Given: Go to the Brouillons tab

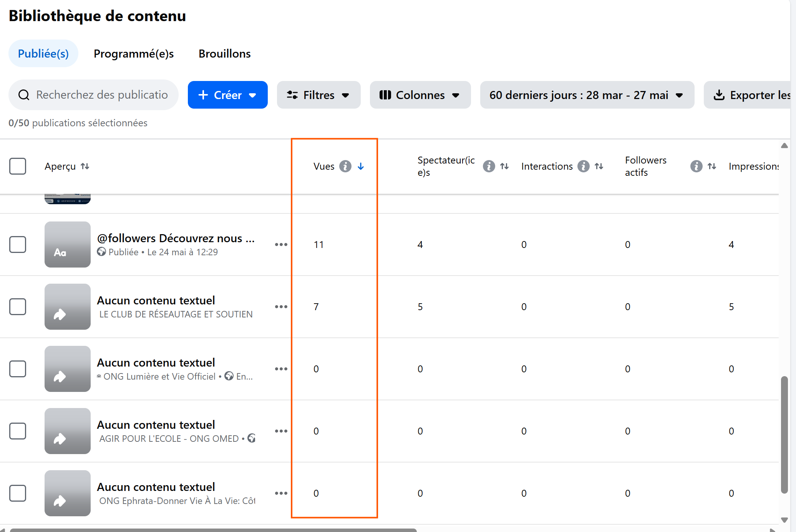Looking at the screenshot, I should click(224, 53).
